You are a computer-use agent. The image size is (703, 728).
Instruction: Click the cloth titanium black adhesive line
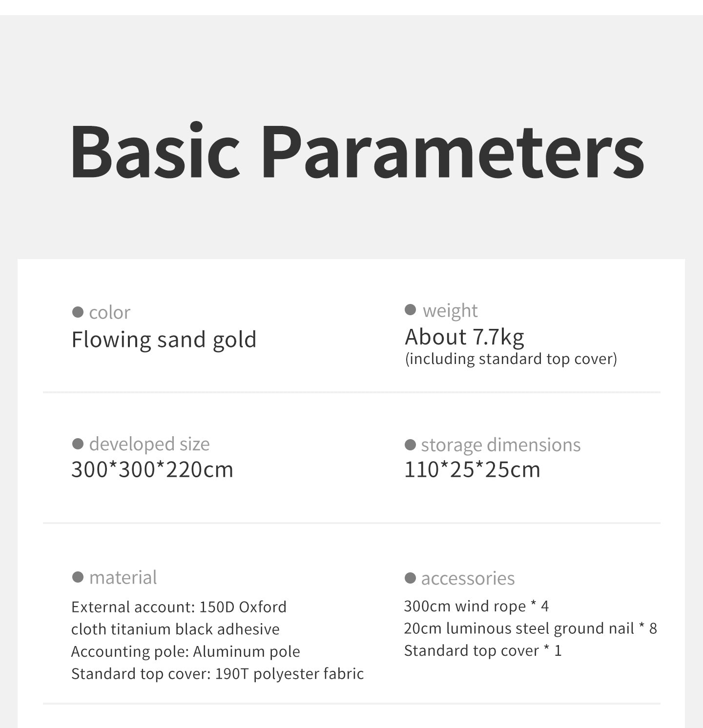tap(175, 629)
